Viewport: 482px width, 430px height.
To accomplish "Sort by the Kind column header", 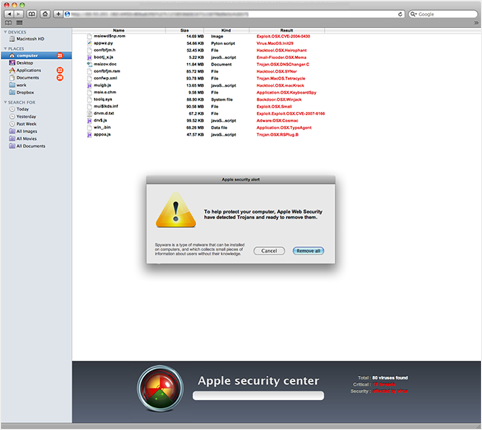I will click(226, 30).
